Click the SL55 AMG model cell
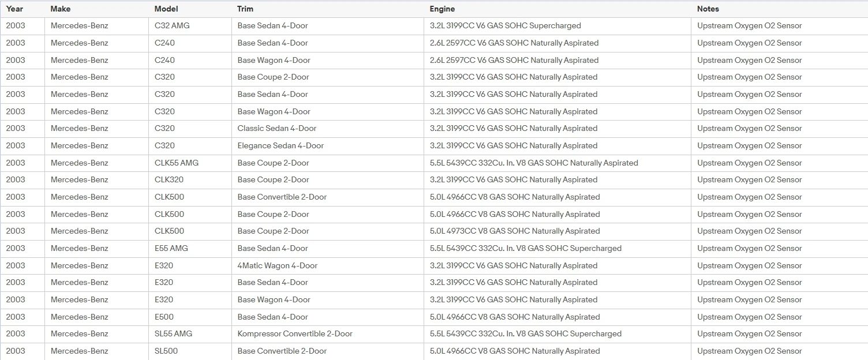 tap(190, 334)
